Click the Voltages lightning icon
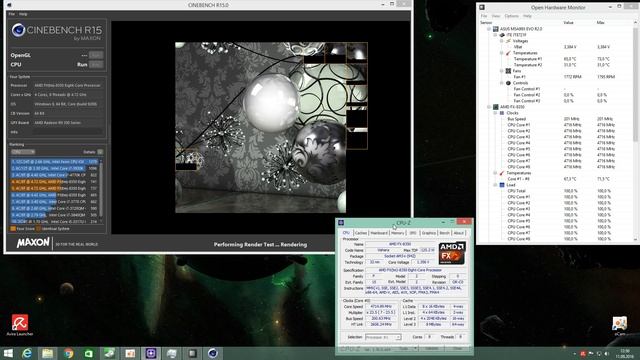Image resolution: width=640 pixels, height=360 pixels. pyautogui.click(x=508, y=41)
